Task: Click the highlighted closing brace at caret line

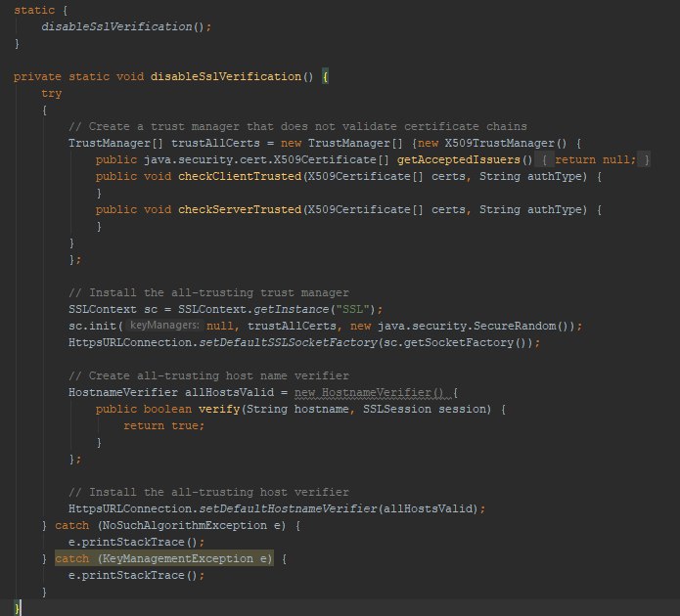Action: pyautogui.click(x=17, y=608)
